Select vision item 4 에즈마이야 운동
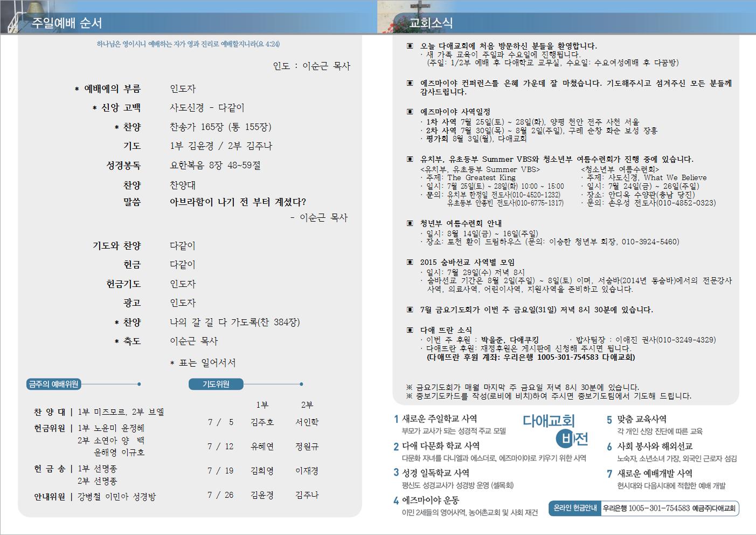Viewport: 756px width, 535px height. click(x=430, y=500)
